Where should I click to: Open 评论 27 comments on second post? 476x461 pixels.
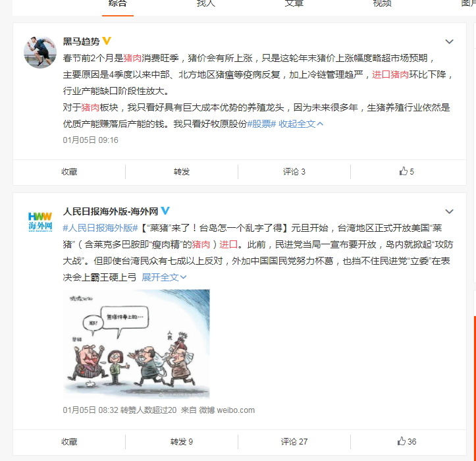(294, 441)
